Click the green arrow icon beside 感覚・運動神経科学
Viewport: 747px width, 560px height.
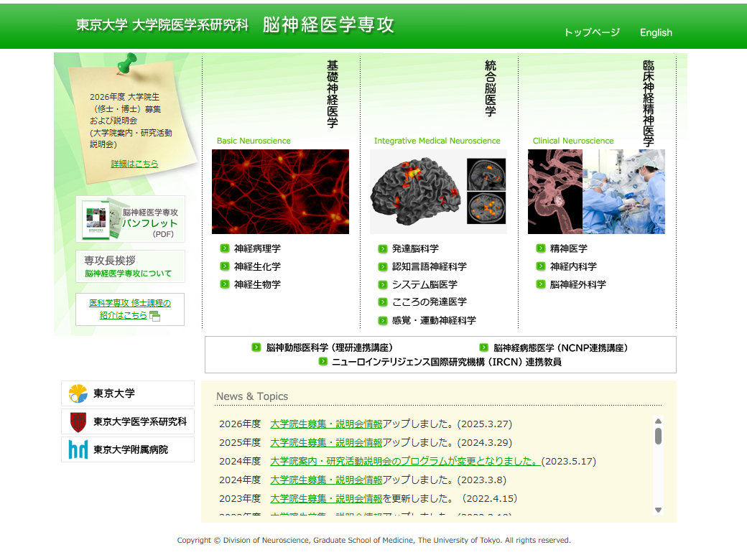pyautogui.click(x=383, y=320)
